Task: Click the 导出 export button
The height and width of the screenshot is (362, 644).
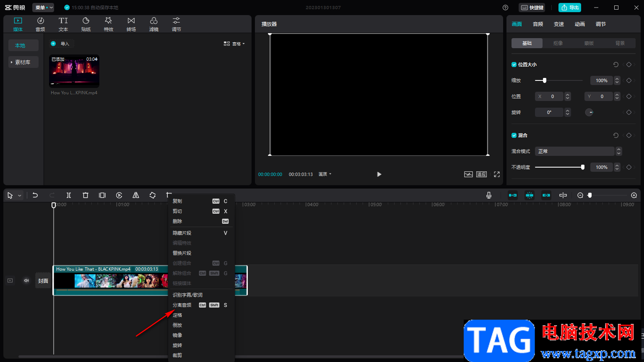Action: (x=570, y=8)
